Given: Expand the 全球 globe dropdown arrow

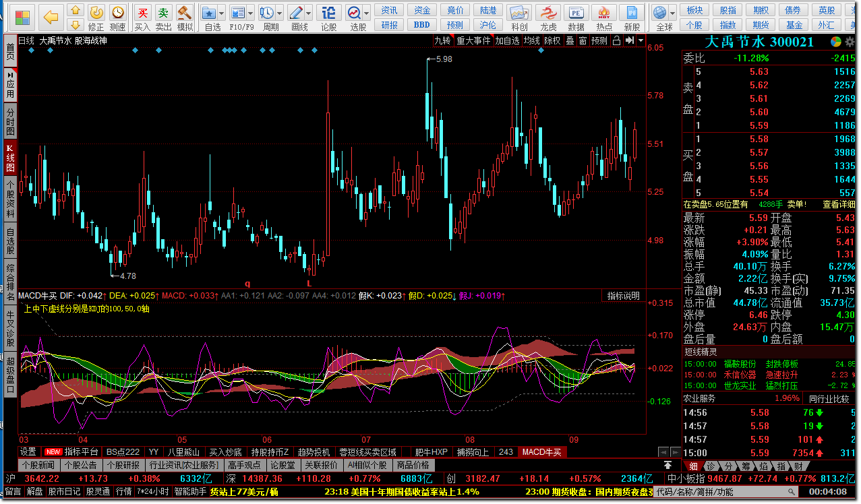Looking at the screenshot, I should (672, 13).
